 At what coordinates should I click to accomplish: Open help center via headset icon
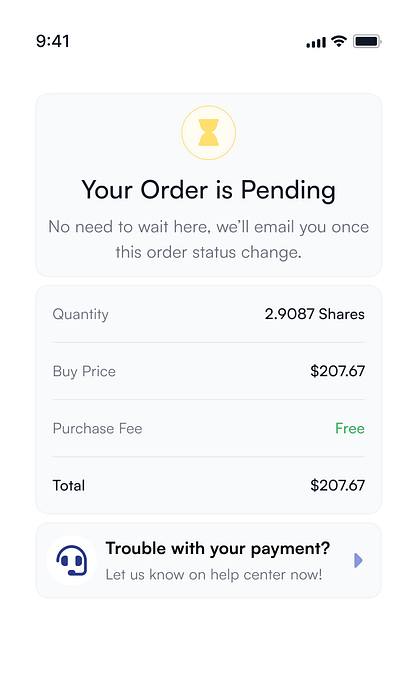click(x=72, y=560)
